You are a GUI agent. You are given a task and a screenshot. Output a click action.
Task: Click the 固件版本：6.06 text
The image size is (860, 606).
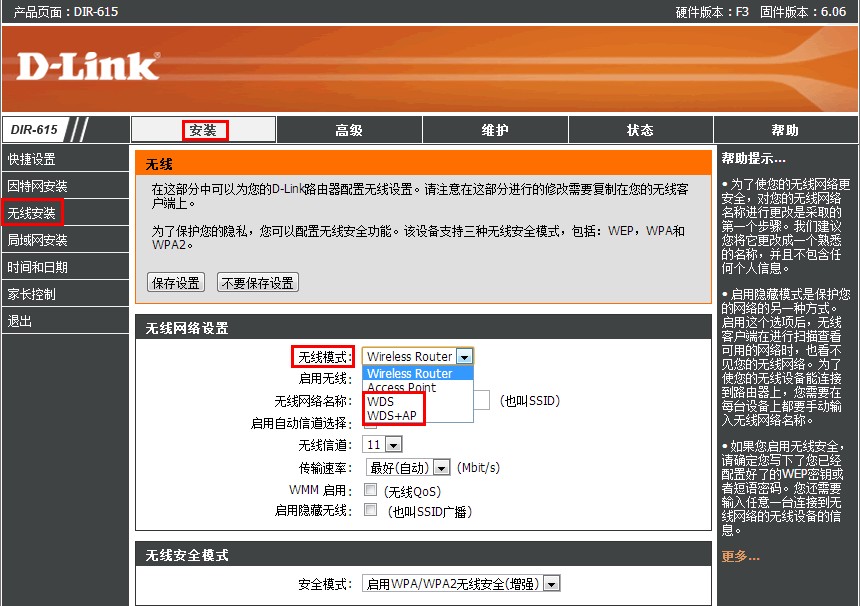coord(803,12)
